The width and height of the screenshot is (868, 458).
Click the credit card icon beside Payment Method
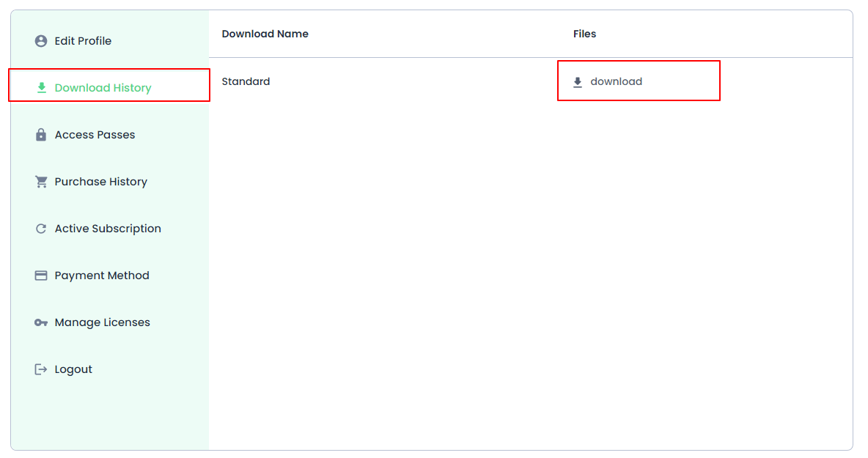point(41,276)
